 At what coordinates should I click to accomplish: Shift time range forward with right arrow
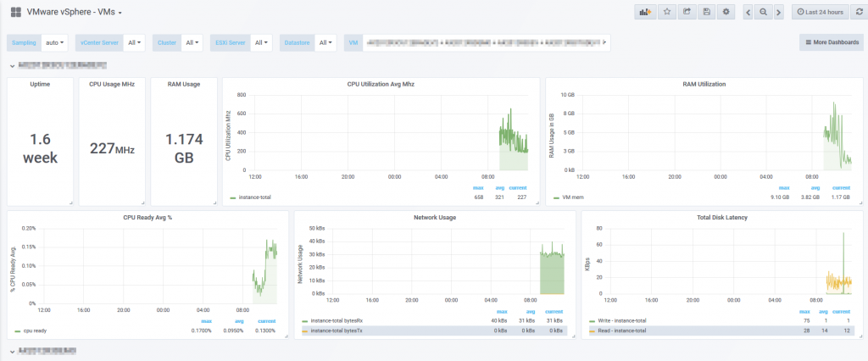(779, 12)
